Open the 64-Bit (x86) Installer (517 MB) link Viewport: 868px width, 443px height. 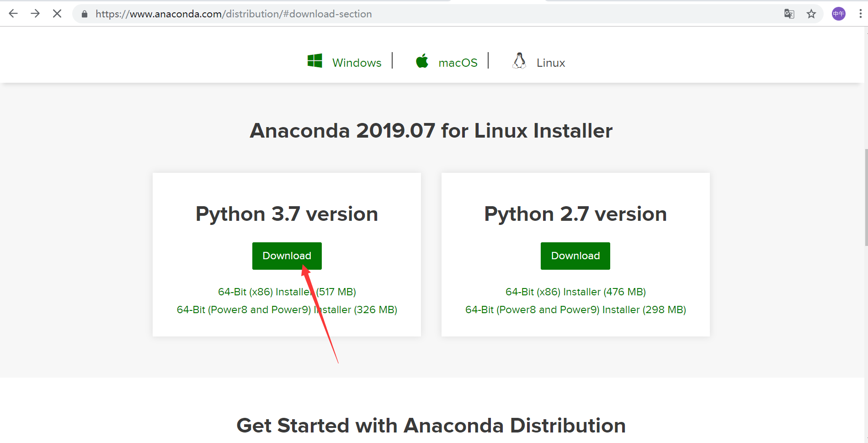[287, 292]
